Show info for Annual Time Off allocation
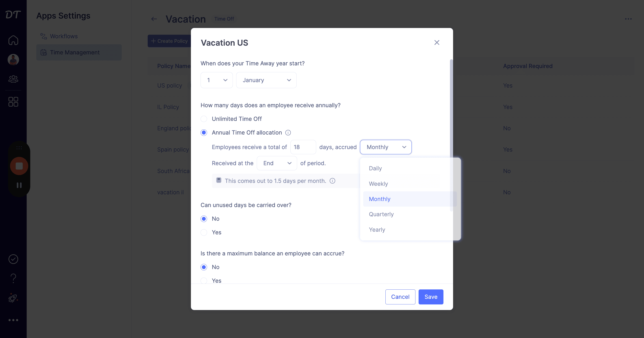644x338 pixels. click(288, 133)
